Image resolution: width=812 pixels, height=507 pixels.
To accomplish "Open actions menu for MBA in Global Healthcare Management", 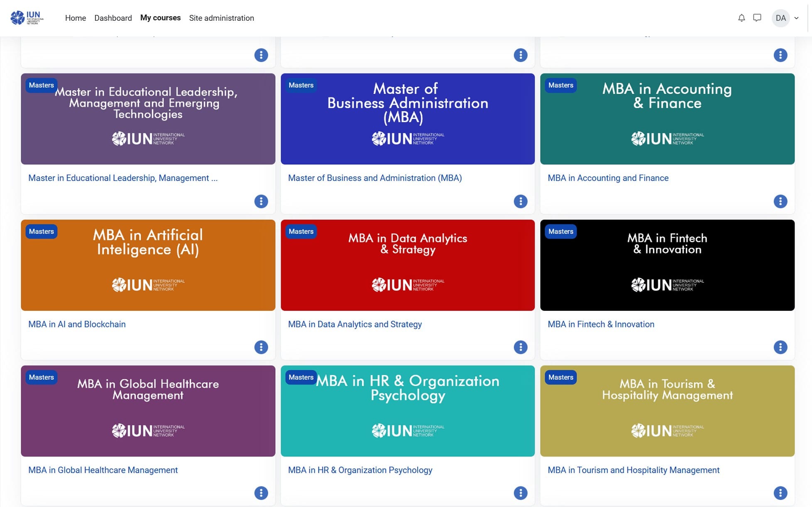I will coord(261,493).
